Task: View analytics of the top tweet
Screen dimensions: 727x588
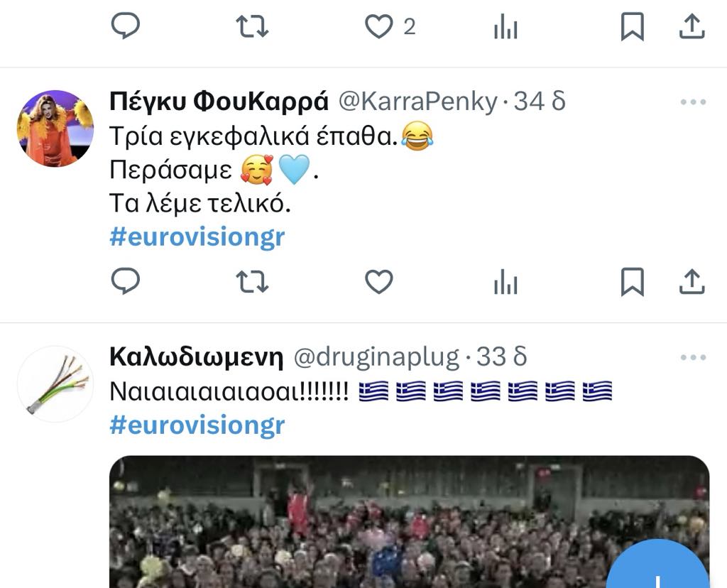Action: coord(505,26)
